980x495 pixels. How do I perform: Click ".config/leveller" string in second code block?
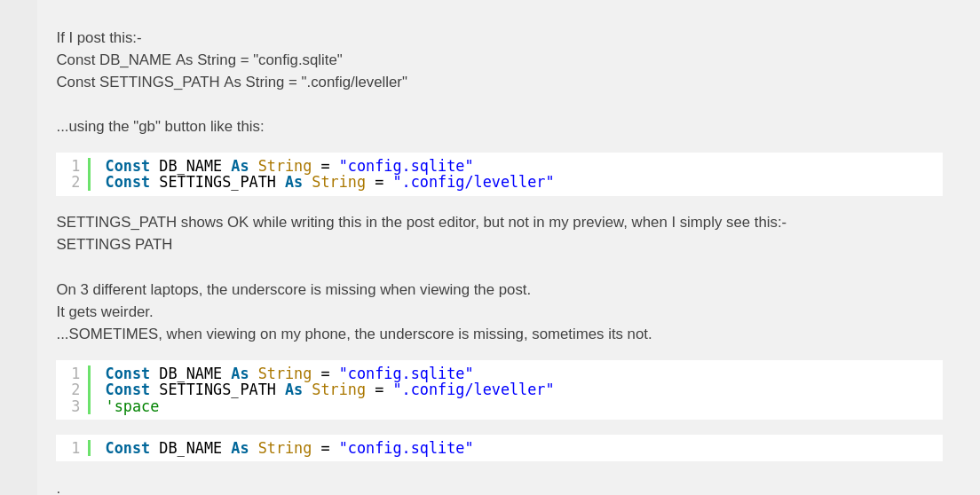(473, 389)
